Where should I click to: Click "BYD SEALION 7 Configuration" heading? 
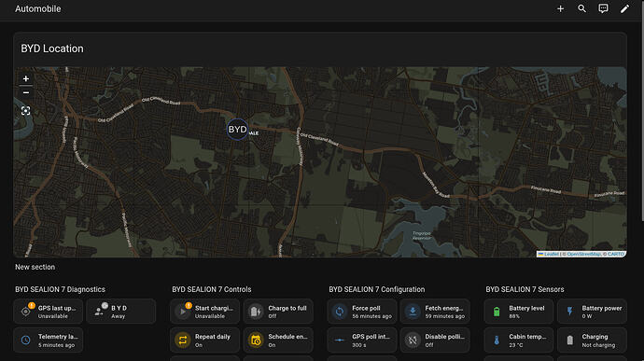point(377,289)
